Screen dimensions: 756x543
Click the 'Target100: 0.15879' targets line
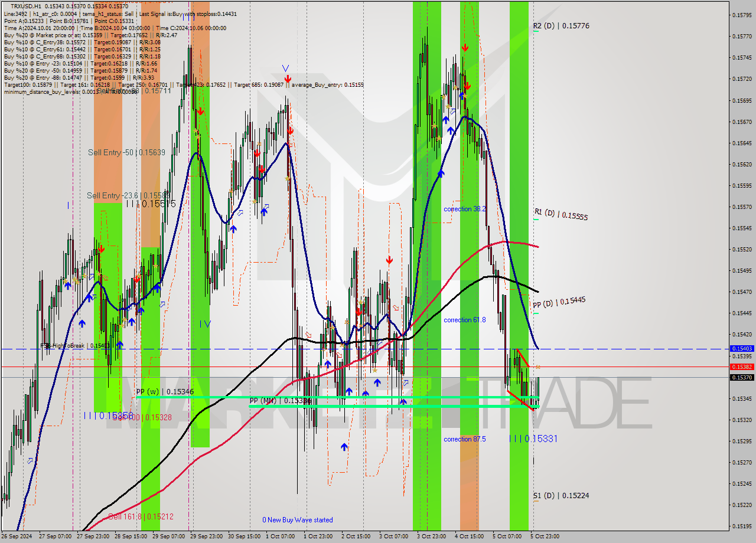[x=184, y=84]
